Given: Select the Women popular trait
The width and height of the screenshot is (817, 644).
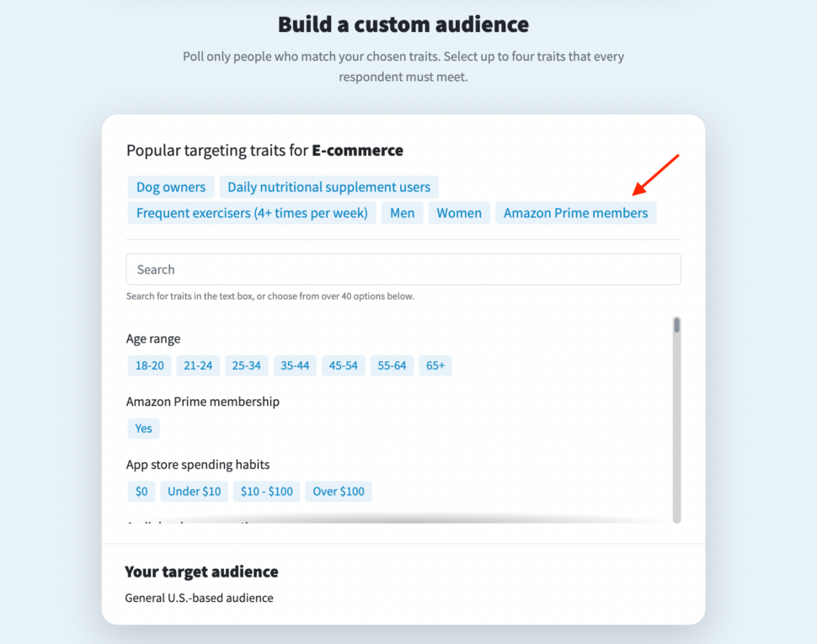Looking at the screenshot, I should pyautogui.click(x=459, y=213).
